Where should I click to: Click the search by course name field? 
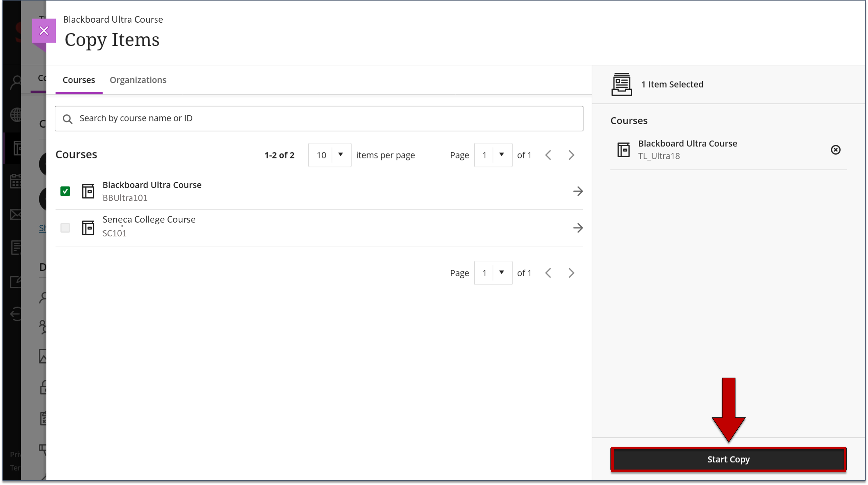tap(319, 118)
